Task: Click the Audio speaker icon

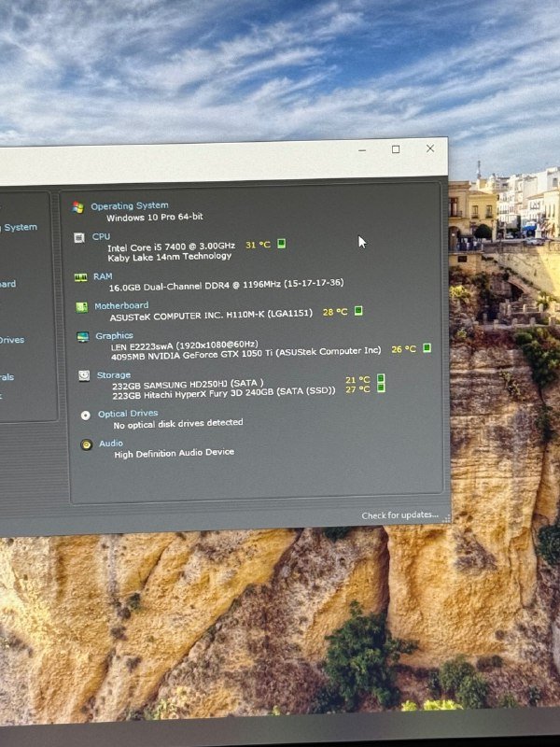Action: coord(87,444)
